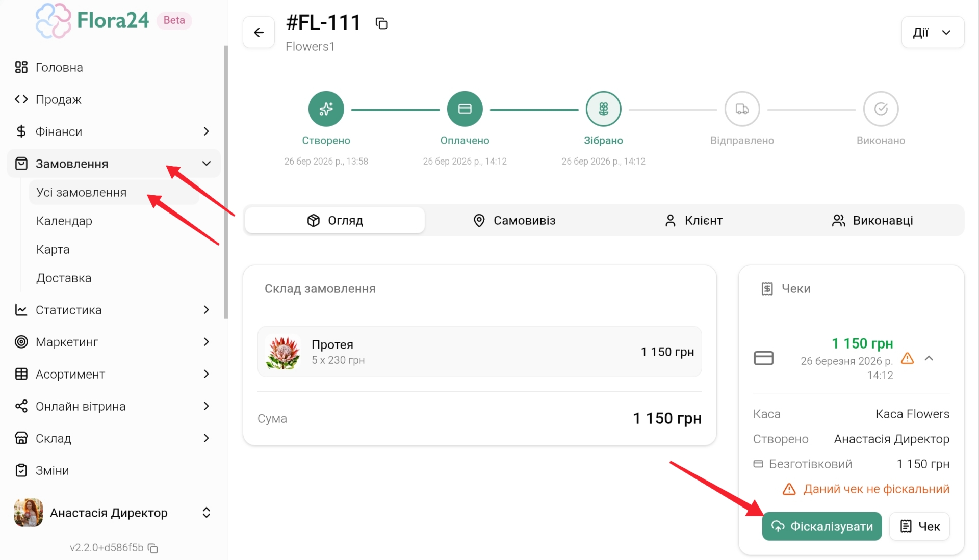
Task: Open the account switcher for Анастасія Директор
Action: (207, 513)
